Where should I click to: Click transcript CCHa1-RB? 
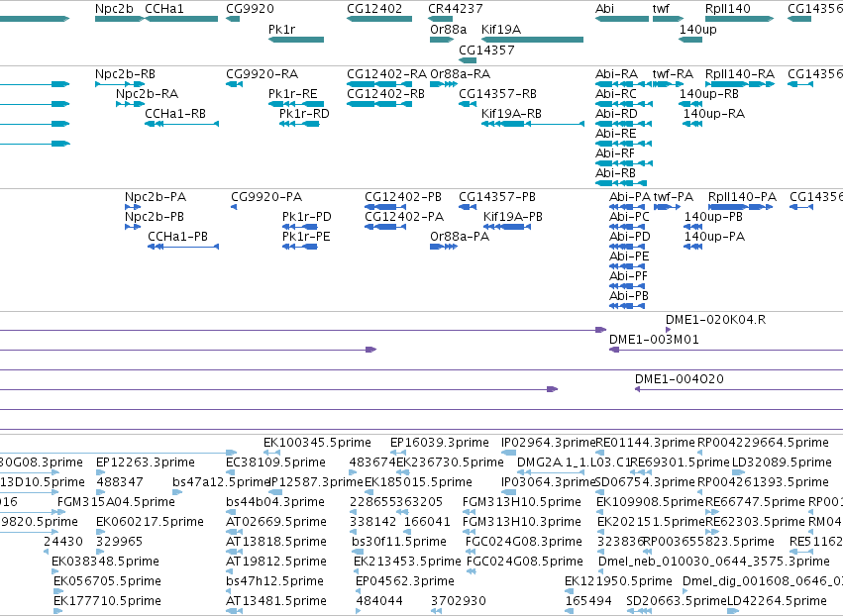click(181, 124)
